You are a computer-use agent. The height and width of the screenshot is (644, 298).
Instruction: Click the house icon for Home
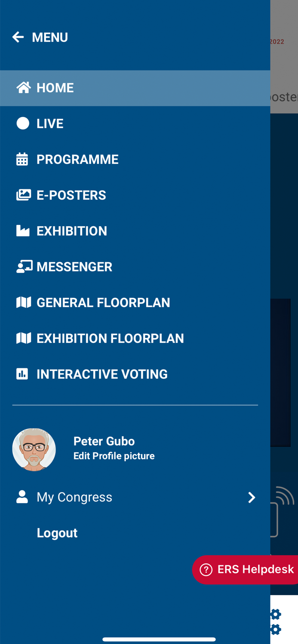click(x=23, y=88)
